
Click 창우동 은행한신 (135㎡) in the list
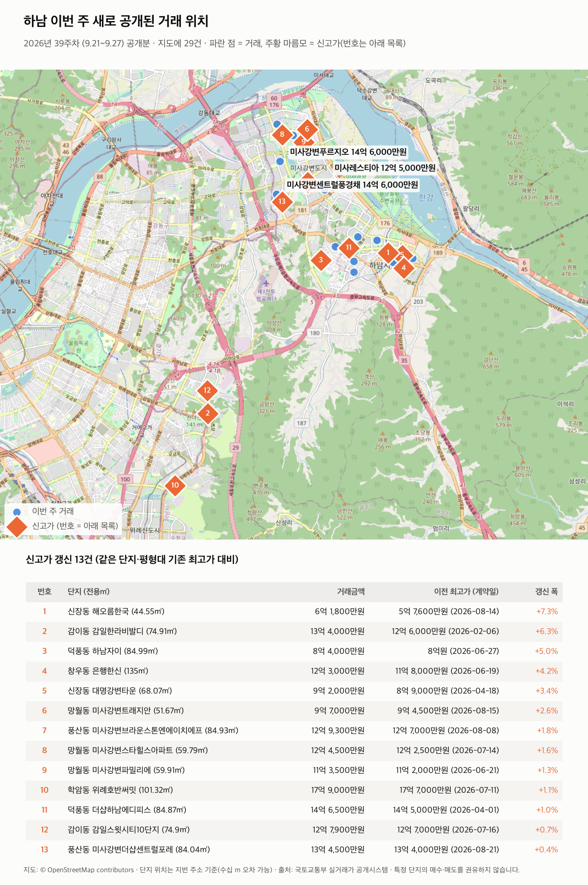(108, 671)
